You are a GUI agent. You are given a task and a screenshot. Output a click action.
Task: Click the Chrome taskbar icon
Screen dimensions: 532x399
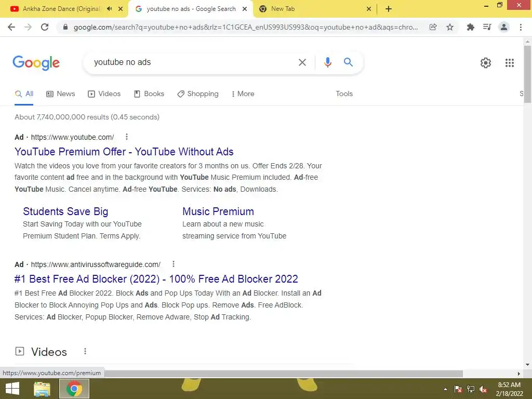click(x=74, y=389)
